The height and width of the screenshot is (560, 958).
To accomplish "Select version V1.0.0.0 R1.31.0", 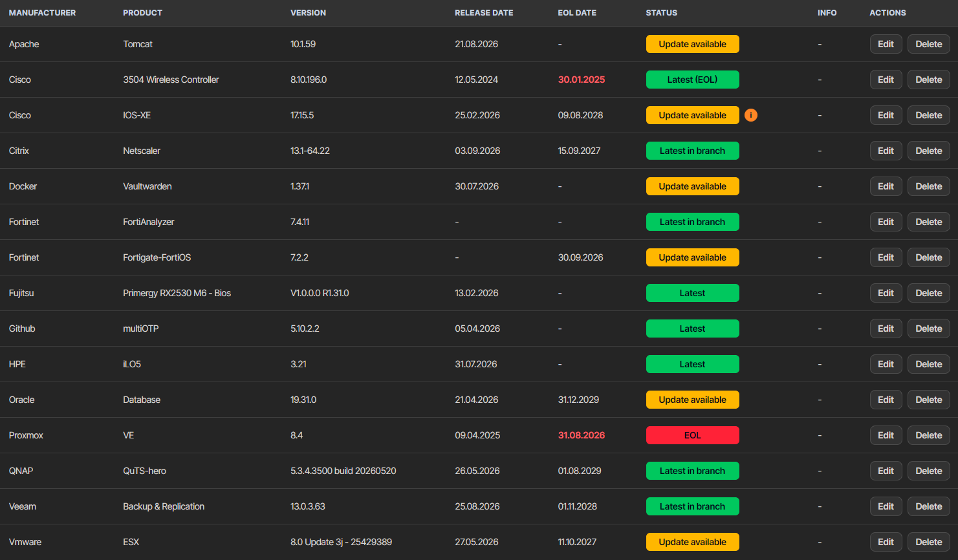I will coord(320,293).
